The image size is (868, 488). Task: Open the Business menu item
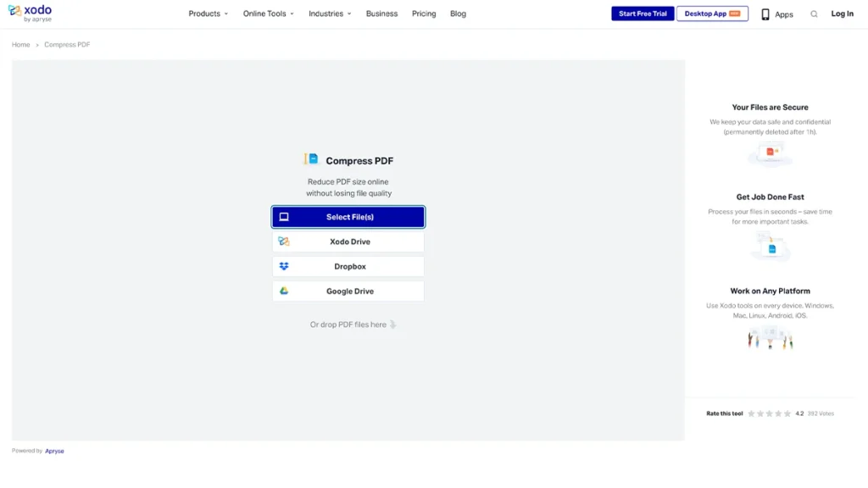tap(381, 14)
